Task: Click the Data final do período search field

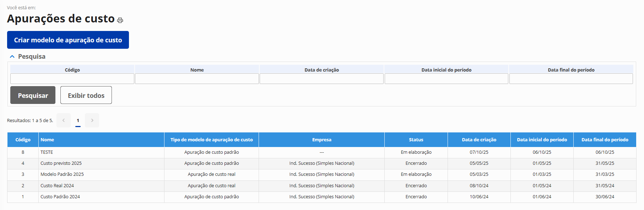Action: (571, 79)
